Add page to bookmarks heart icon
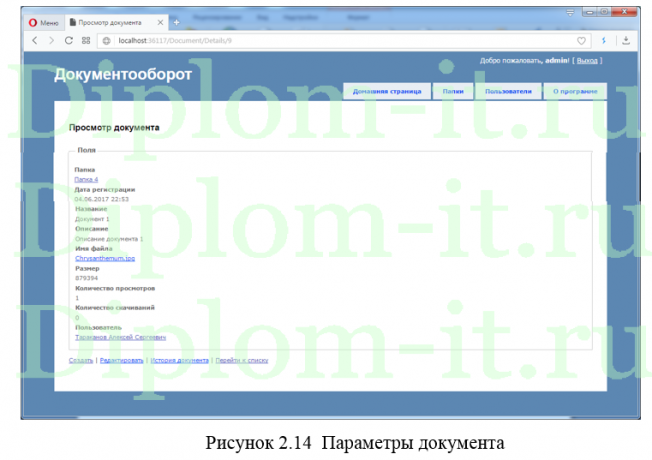The width and height of the screenshot is (652, 460). click(x=581, y=41)
